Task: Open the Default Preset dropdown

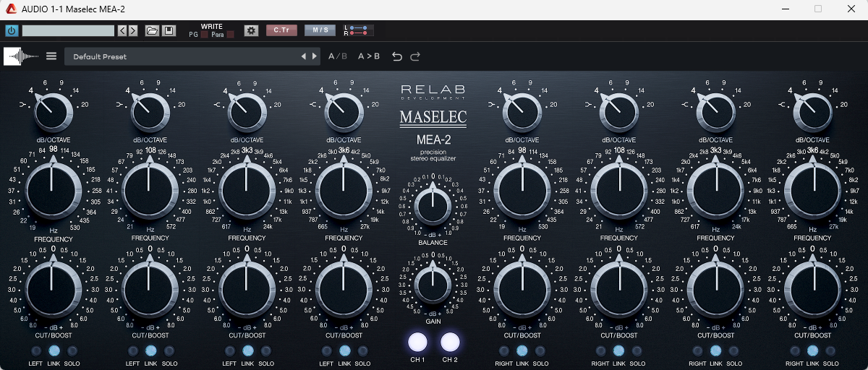Action: [x=181, y=56]
